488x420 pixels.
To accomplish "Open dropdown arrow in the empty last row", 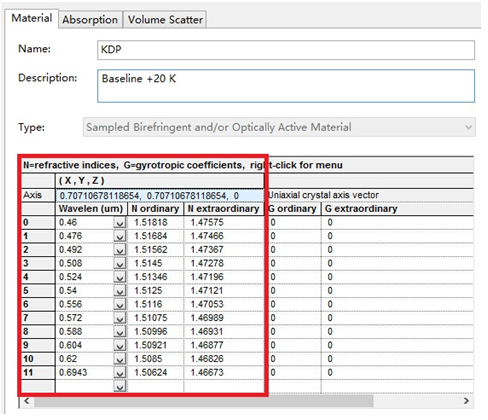I will 120,387.
